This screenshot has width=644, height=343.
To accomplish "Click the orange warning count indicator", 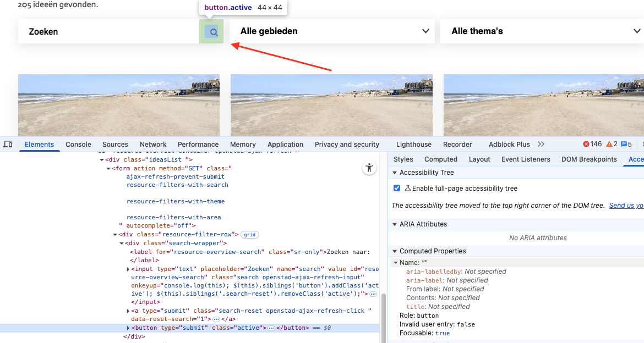I will click(x=612, y=144).
